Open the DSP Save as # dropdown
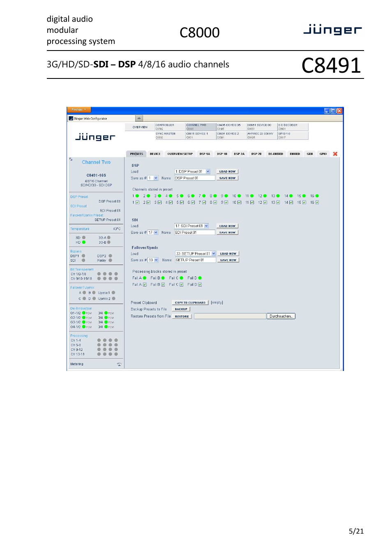 point(153,178)
